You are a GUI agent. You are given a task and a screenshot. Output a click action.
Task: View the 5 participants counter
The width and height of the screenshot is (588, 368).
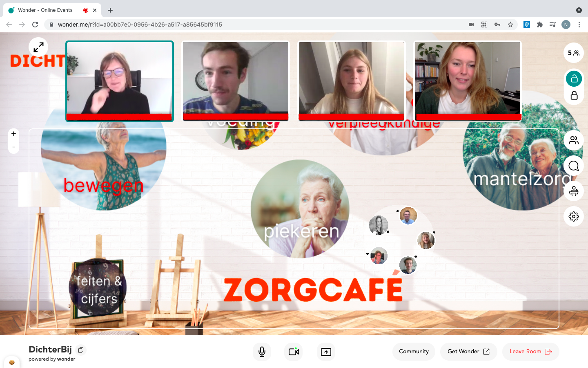573,53
